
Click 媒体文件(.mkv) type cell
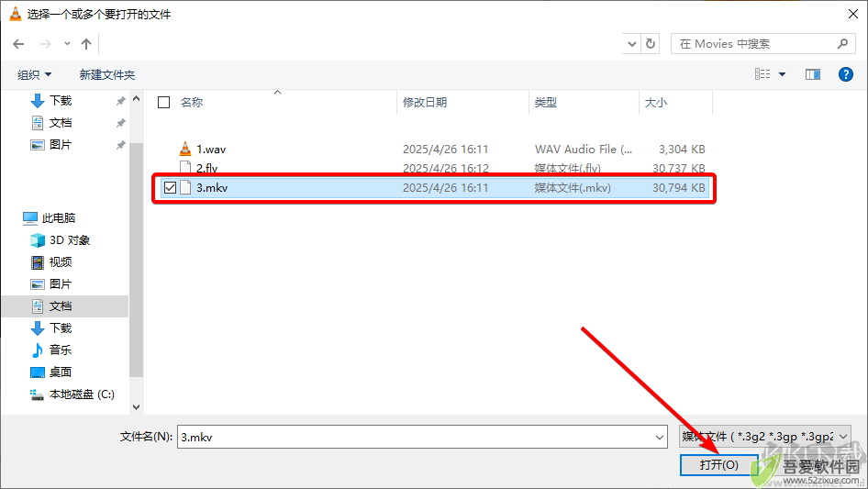click(573, 188)
